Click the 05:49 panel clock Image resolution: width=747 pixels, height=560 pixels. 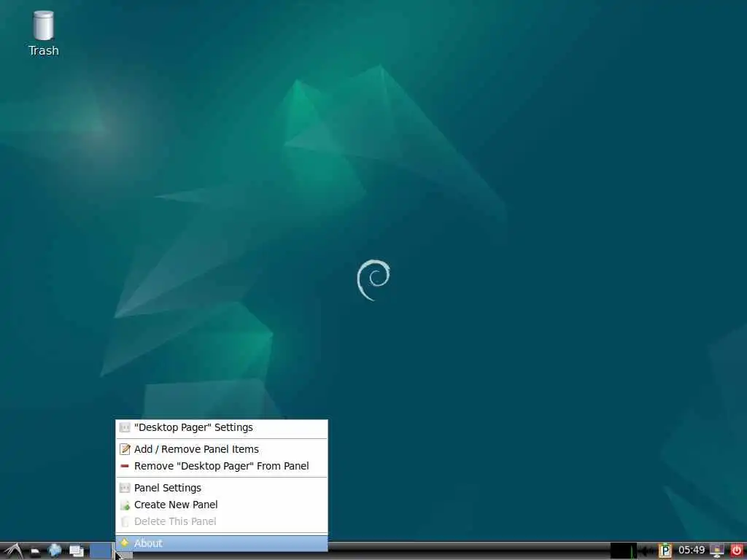point(692,551)
